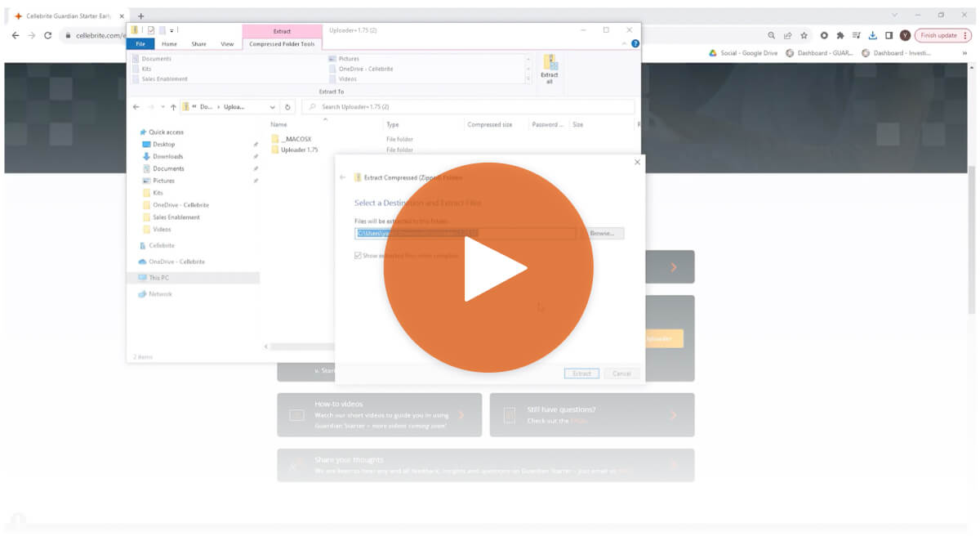Viewport: 980px width, 541px height.
Task: Uncheck Show extracted files when complete
Action: pos(358,256)
